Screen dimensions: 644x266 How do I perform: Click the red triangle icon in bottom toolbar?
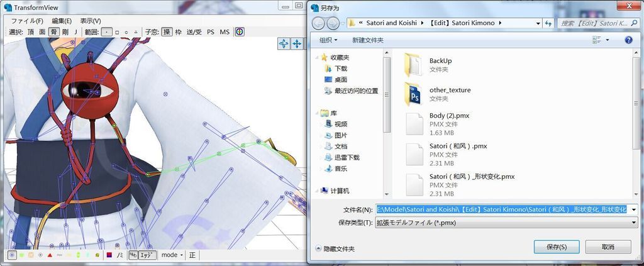pyautogui.click(x=50, y=255)
